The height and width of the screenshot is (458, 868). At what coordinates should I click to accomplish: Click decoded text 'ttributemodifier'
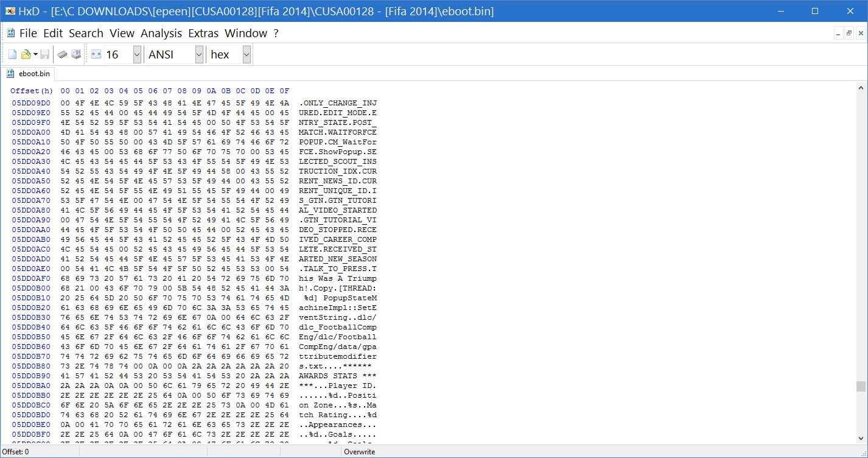338,356
